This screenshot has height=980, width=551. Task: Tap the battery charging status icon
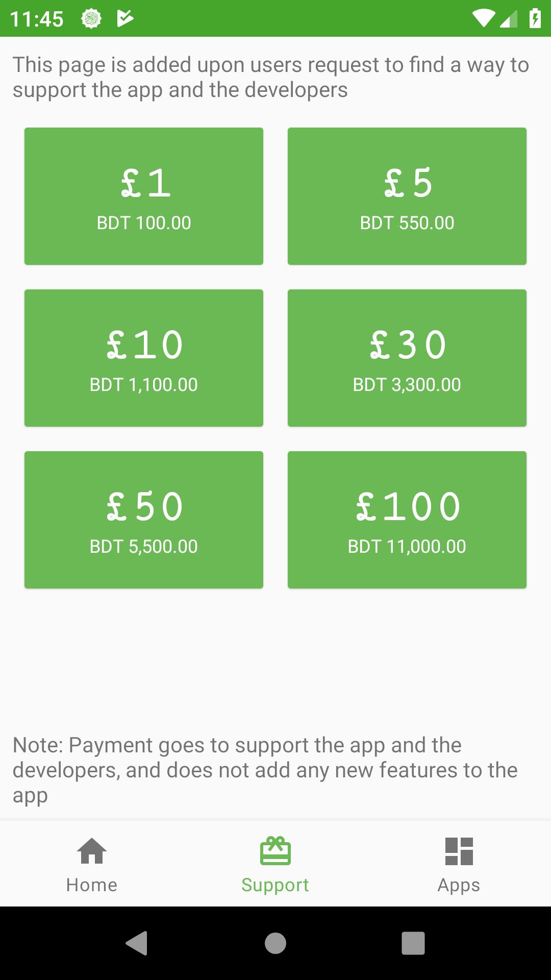pyautogui.click(x=535, y=18)
